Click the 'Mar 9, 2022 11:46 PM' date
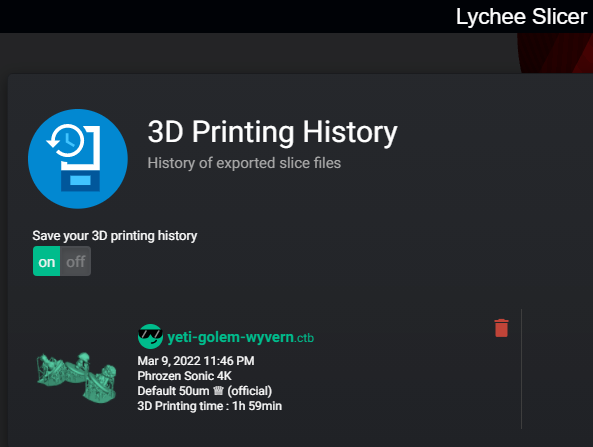The image size is (593, 447). pos(196,361)
